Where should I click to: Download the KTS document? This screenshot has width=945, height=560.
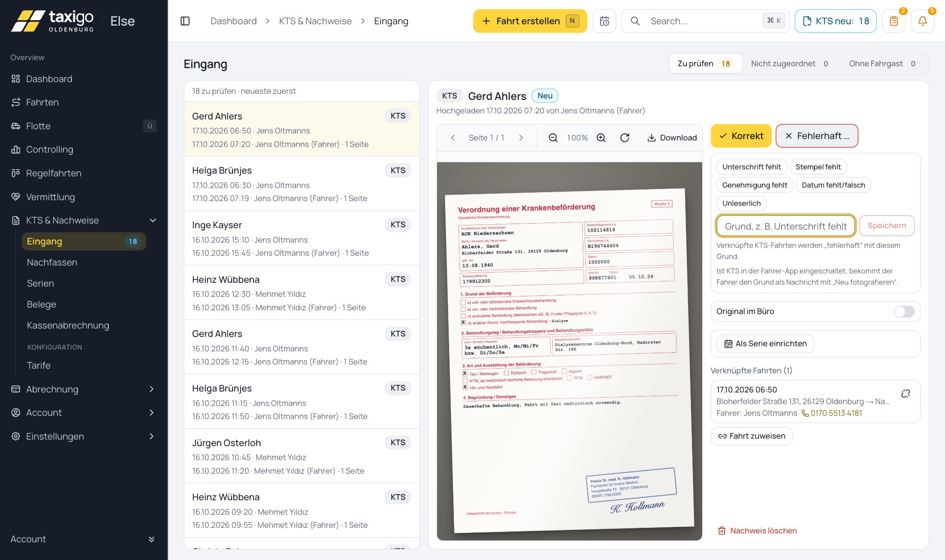click(672, 138)
